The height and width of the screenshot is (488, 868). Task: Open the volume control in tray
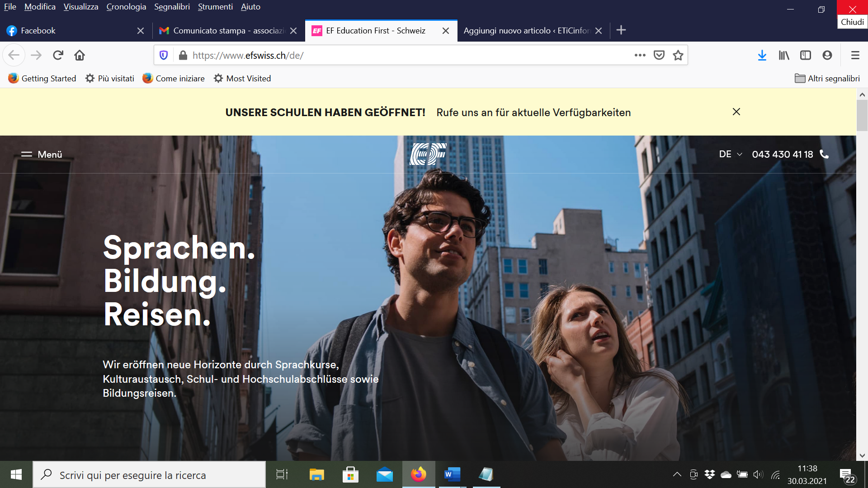758,474
